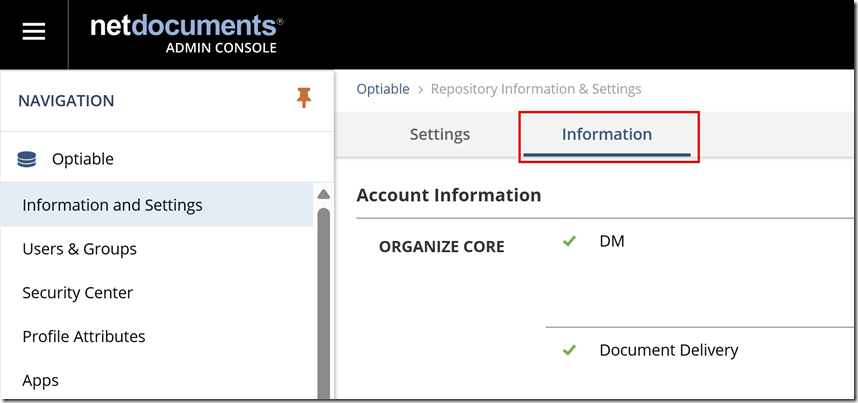Click the Optiable breadcrumb link
858x403 pixels.
(x=382, y=89)
